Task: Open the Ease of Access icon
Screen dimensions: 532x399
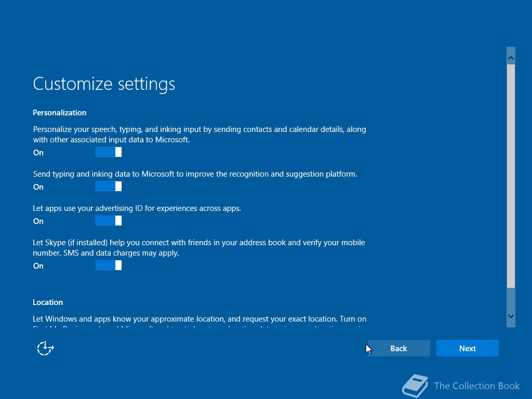Action: 46,349
